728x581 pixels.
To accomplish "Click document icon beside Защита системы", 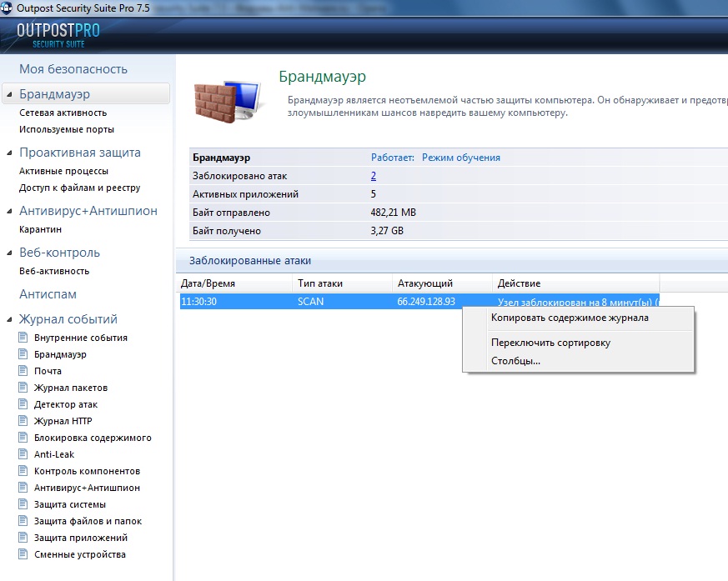I will pos(23,504).
